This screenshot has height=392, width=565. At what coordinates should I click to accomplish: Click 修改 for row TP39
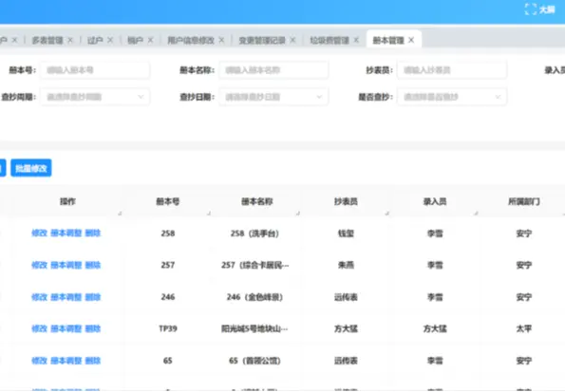(x=39, y=328)
